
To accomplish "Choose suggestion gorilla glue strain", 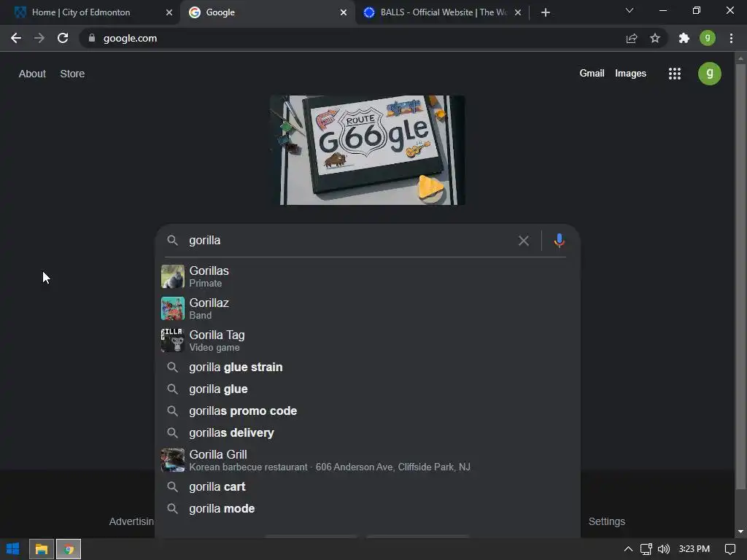I will coord(367,367).
